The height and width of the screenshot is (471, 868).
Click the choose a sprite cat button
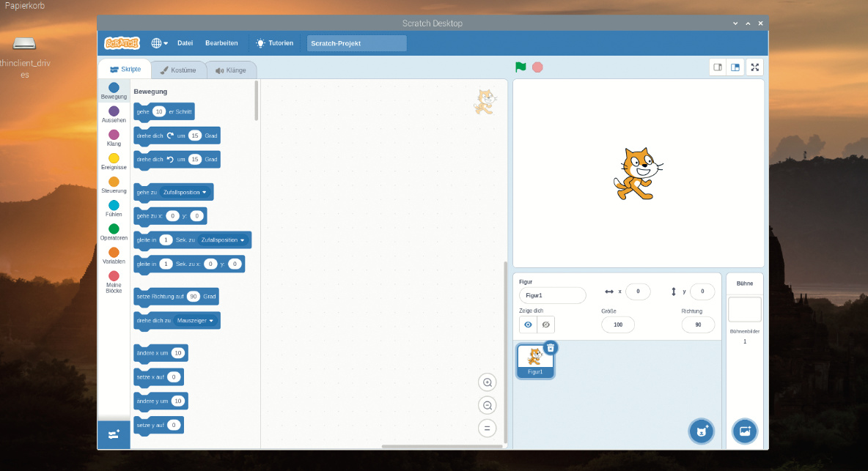(x=702, y=431)
